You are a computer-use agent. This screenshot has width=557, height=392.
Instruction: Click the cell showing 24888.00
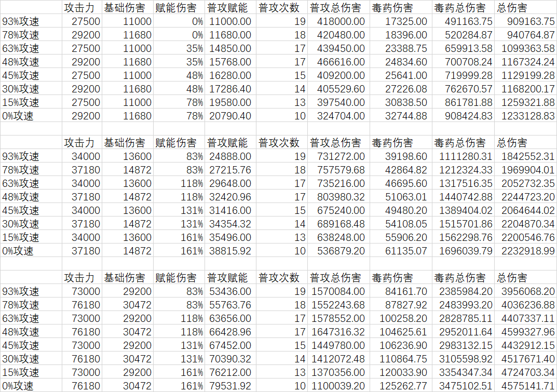pos(230,156)
